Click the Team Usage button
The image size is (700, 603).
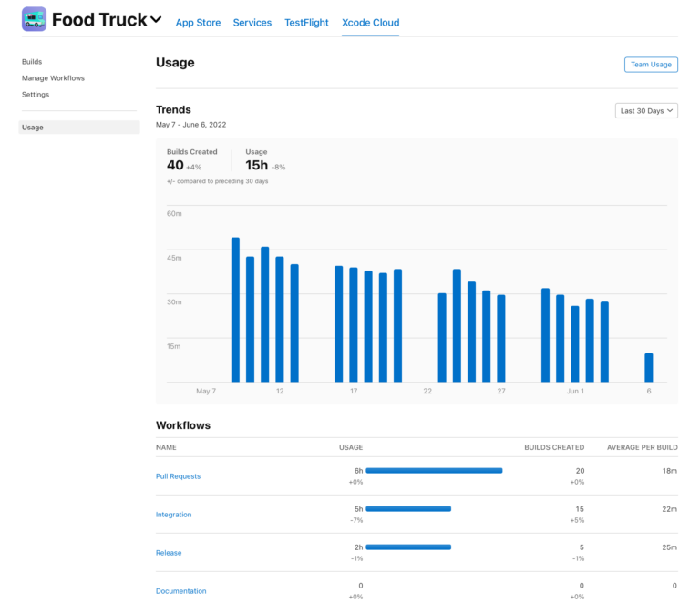point(651,64)
